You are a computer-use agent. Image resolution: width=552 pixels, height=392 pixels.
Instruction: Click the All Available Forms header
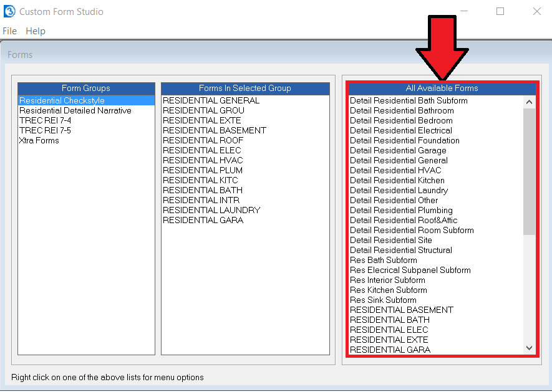pos(442,88)
